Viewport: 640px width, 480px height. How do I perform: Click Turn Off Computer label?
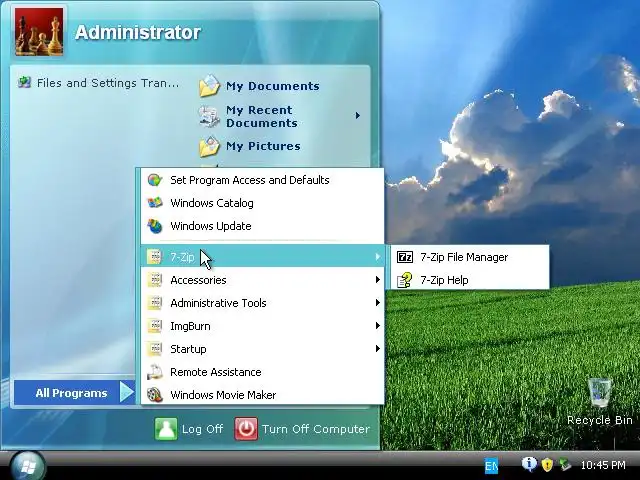pyautogui.click(x=316, y=429)
